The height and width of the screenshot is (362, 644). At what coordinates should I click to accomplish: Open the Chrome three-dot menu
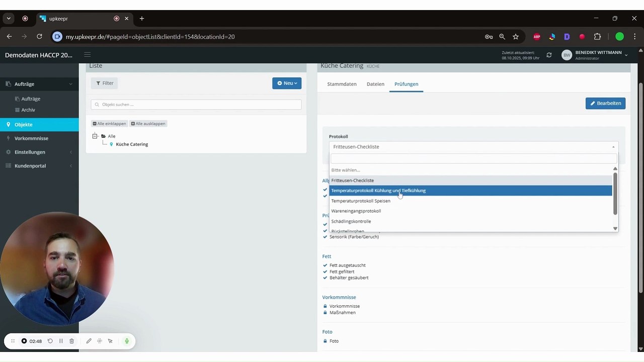coord(634,37)
